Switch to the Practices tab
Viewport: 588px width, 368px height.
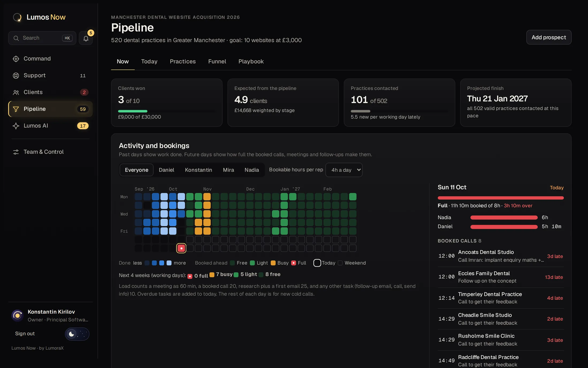point(183,62)
